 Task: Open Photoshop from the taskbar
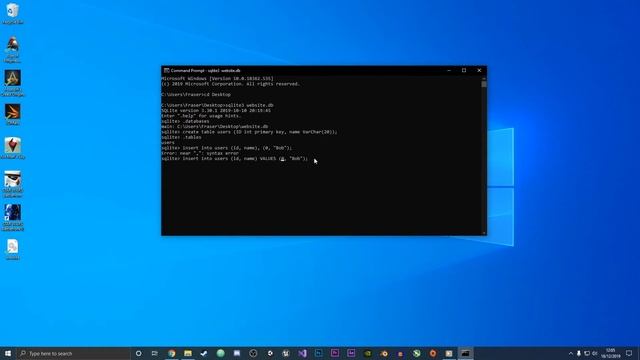[318, 353]
